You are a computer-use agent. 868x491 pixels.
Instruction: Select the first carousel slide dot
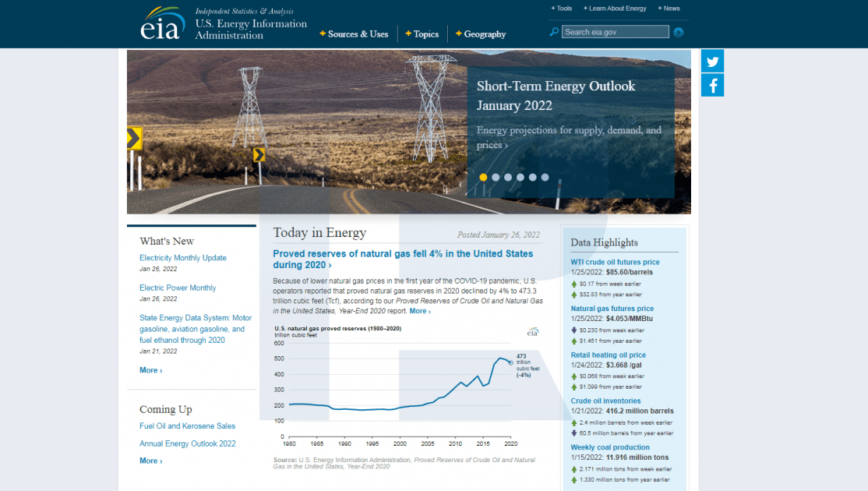(x=483, y=177)
